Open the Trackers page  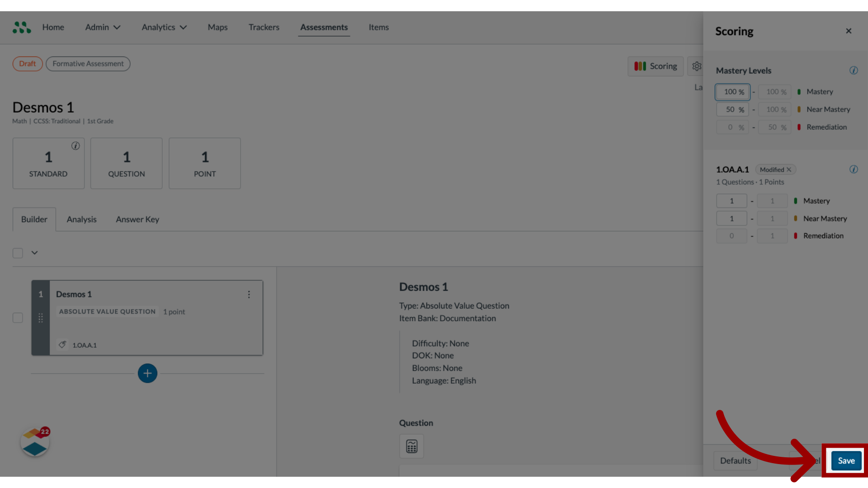point(264,27)
